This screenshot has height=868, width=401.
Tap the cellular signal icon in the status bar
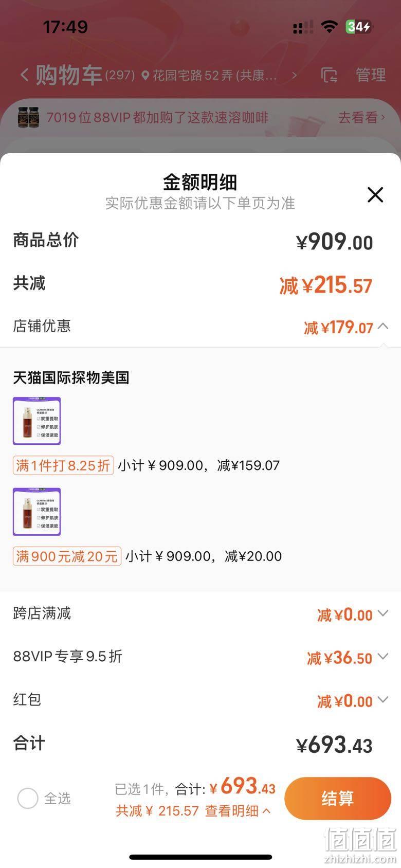pyautogui.click(x=303, y=27)
